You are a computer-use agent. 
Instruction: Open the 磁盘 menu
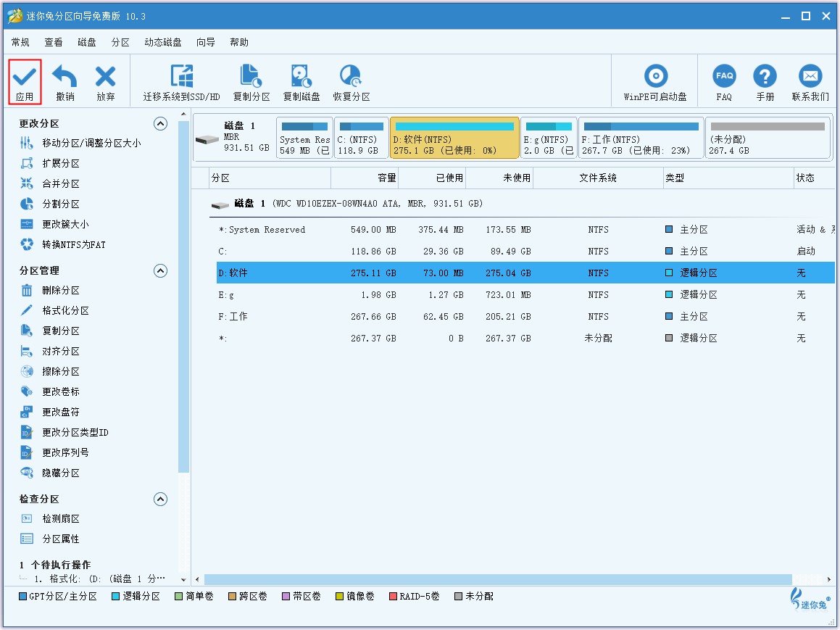point(87,42)
